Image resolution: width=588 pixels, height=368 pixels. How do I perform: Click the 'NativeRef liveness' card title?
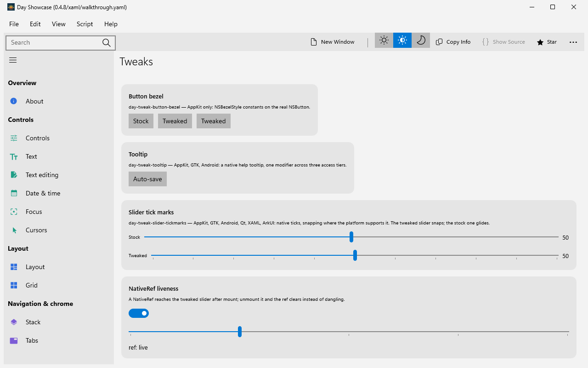click(153, 288)
